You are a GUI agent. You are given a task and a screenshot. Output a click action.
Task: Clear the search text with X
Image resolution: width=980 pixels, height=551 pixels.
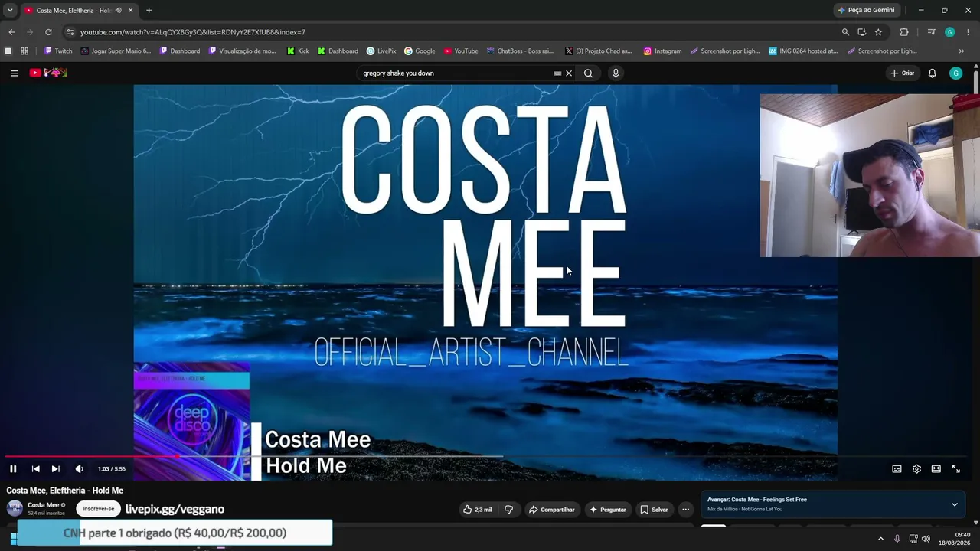click(568, 73)
